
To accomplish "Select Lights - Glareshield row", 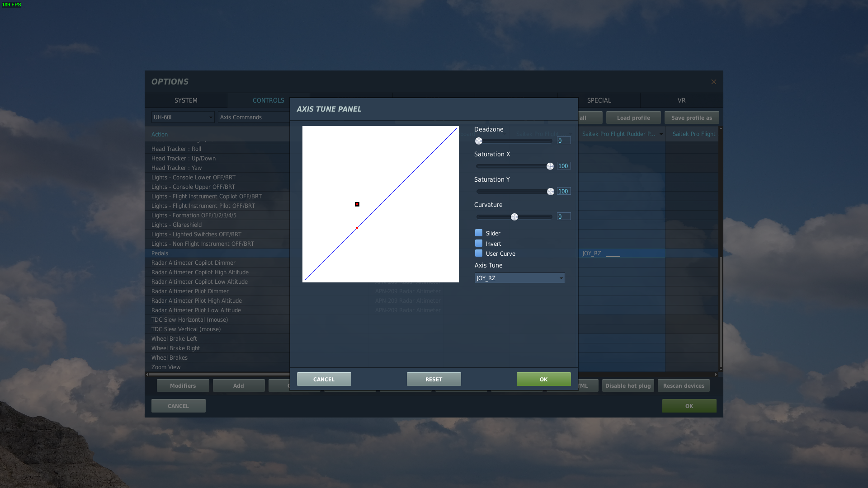I will [217, 225].
